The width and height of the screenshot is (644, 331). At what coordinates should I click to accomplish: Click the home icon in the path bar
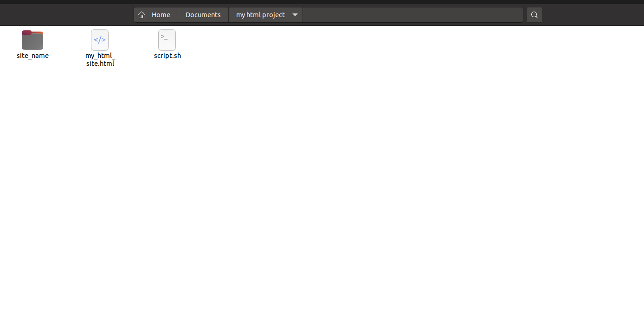point(142,14)
